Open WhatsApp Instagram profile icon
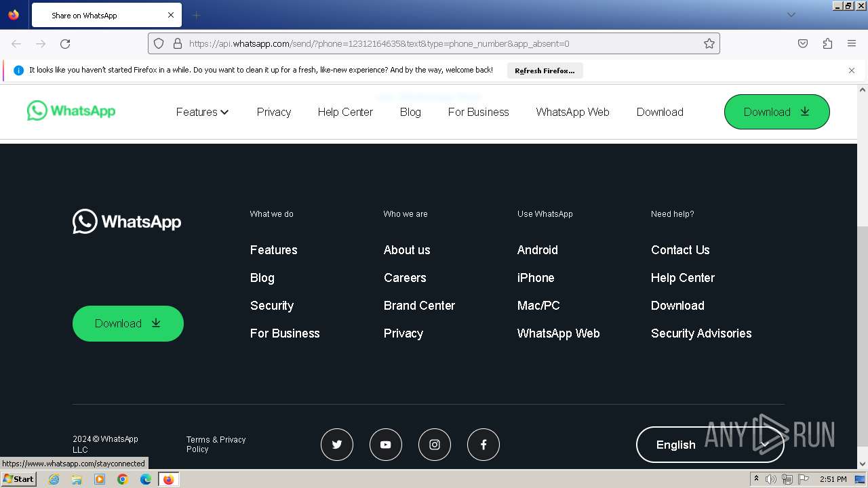The width and height of the screenshot is (868, 488). [x=435, y=445]
